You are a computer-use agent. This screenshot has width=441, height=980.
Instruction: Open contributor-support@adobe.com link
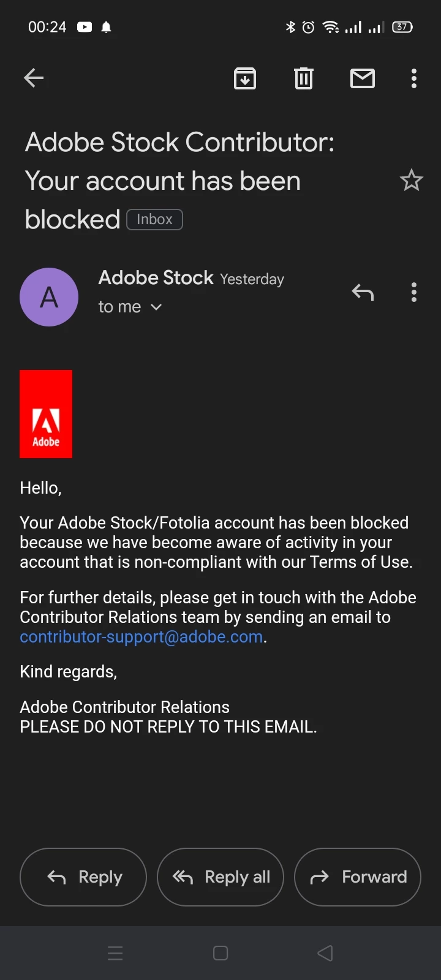(x=141, y=637)
